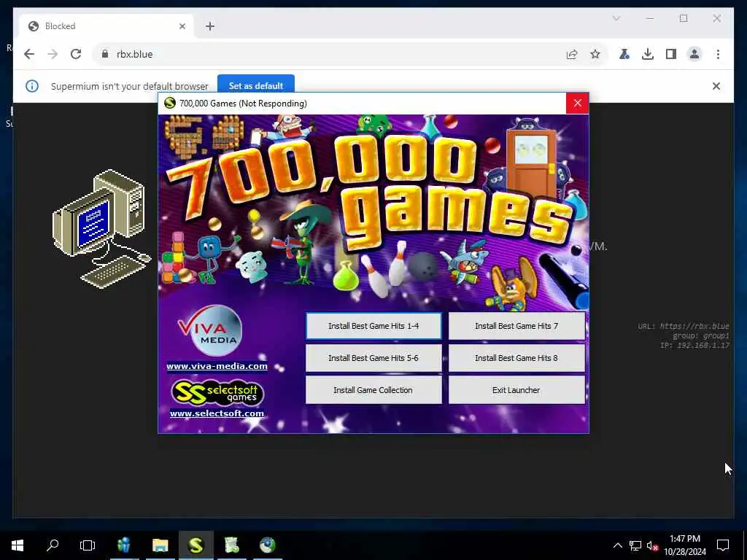Select the Blocked browser tab
Screen dimensions: 747x560
point(106,26)
